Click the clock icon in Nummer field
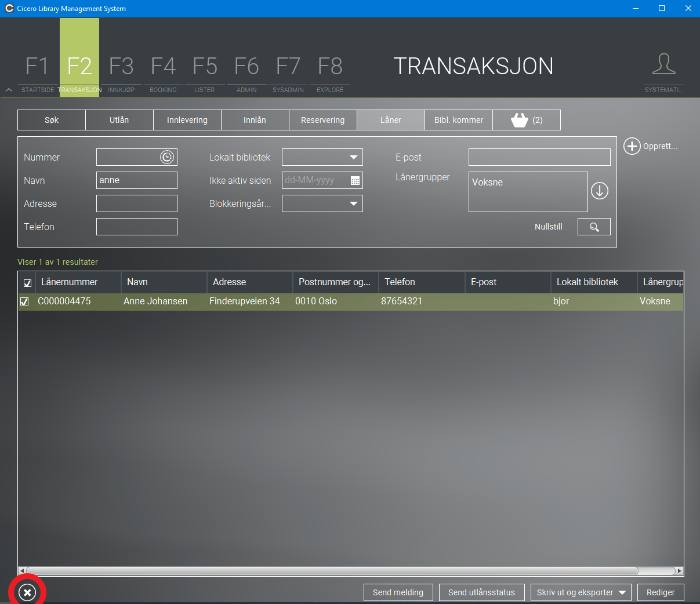Image resolution: width=700 pixels, height=604 pixels. tap(167, 157)
